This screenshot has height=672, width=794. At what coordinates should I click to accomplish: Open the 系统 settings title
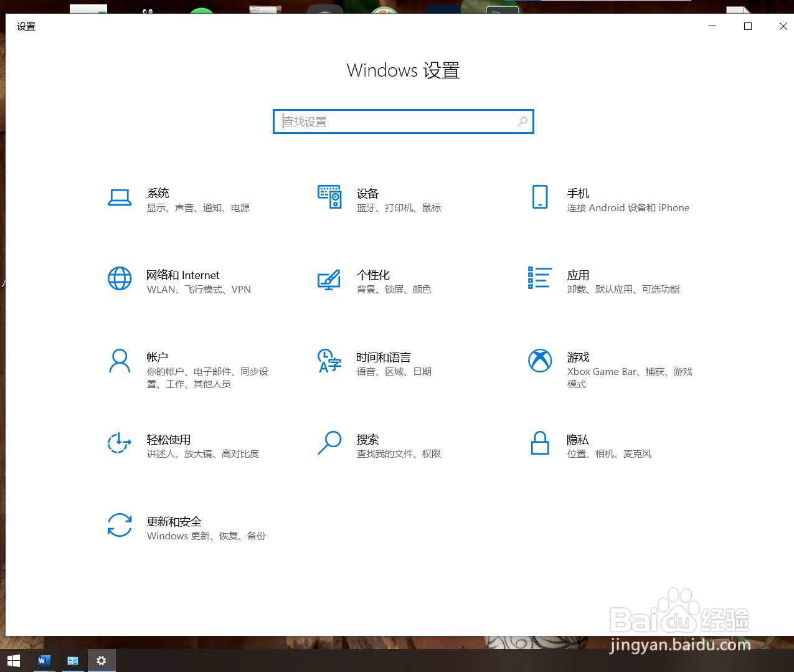click(x=158, y=193)
